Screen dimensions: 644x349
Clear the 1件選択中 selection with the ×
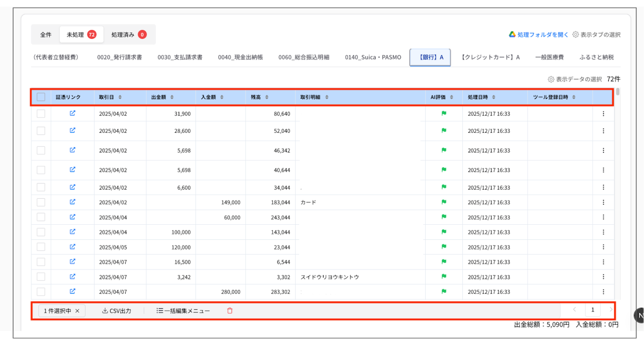click(77, 311)
